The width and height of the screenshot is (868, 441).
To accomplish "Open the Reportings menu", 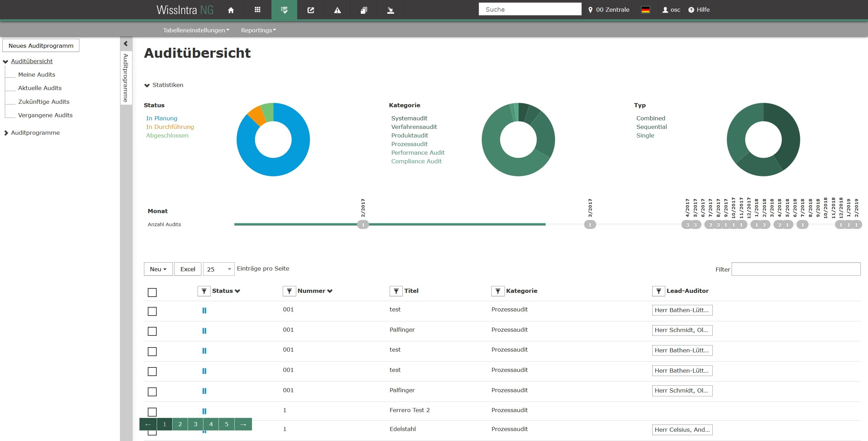I will (x=258, y=30).
